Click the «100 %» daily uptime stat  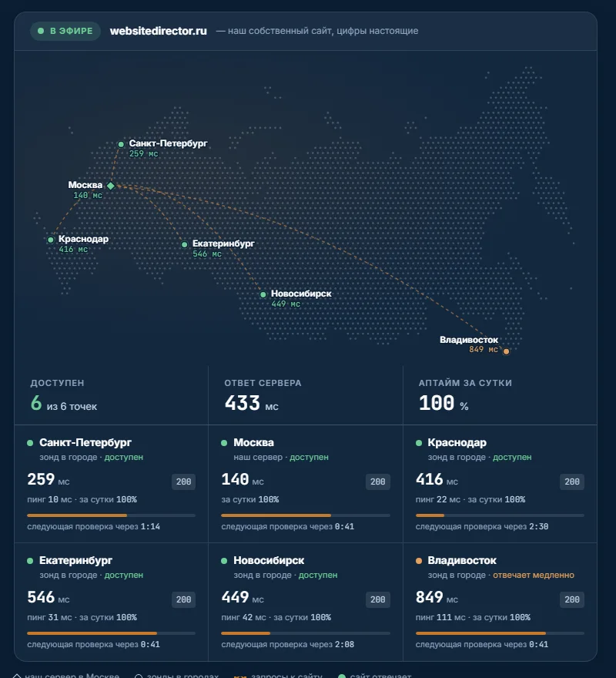[x=444, y=404]
